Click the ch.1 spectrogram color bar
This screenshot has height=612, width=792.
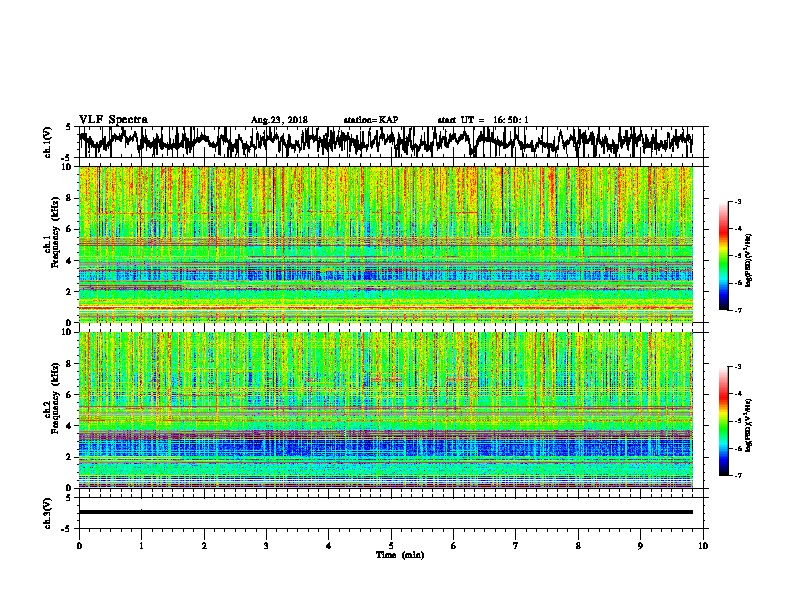click(x=723, y=256)
